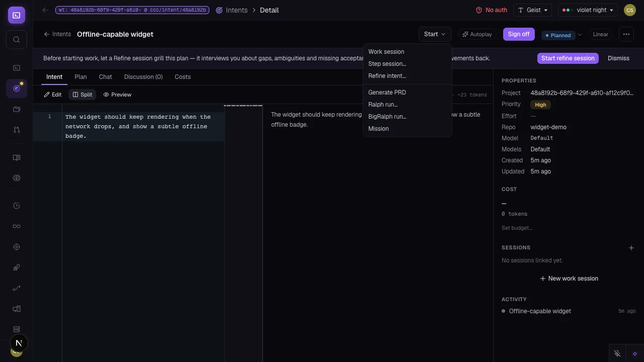This screenshot has width=644, height=362.
Task: Click the No auth shield indicator
Action: tap(491, 10)
